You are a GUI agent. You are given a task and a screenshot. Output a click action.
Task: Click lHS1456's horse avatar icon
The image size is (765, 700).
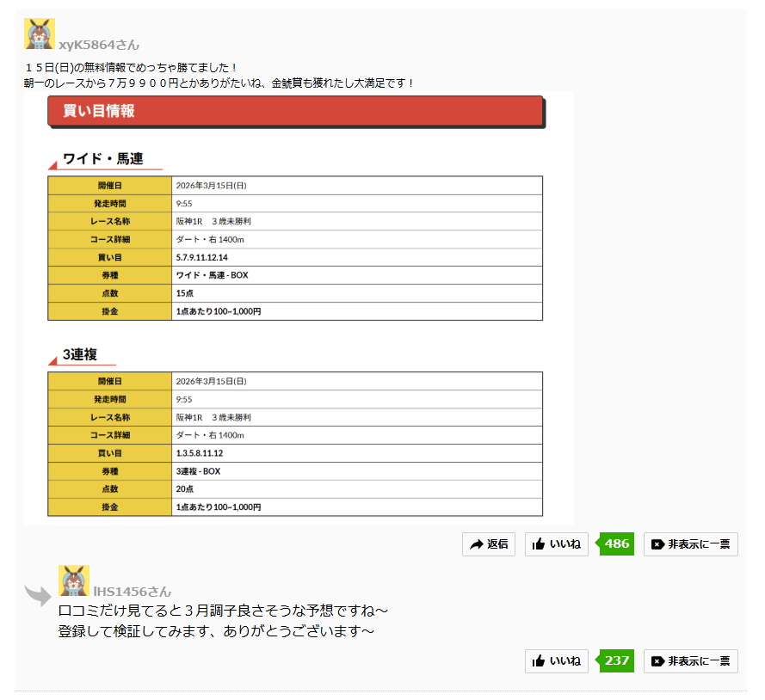point(74,581)
